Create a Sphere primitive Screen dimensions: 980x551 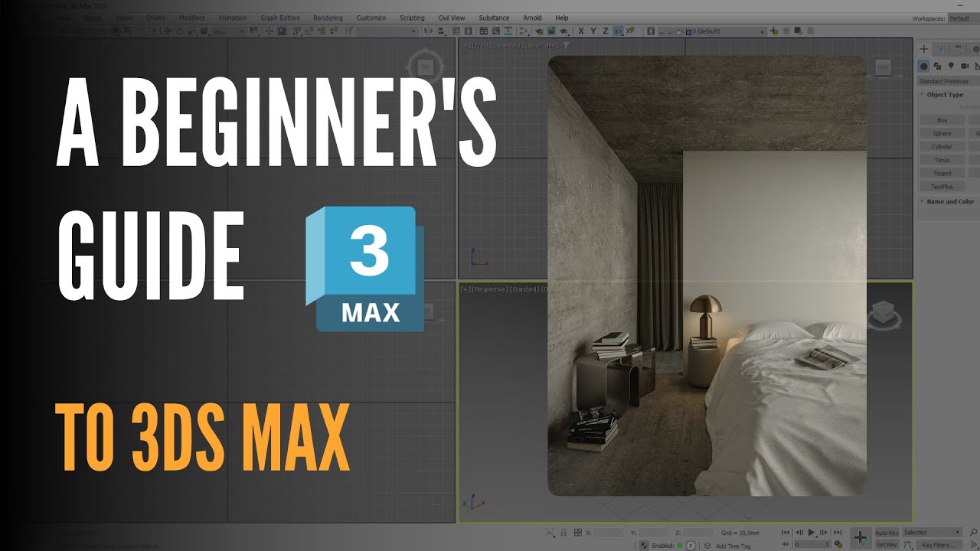pyautogui.click(x=942, y=133)
